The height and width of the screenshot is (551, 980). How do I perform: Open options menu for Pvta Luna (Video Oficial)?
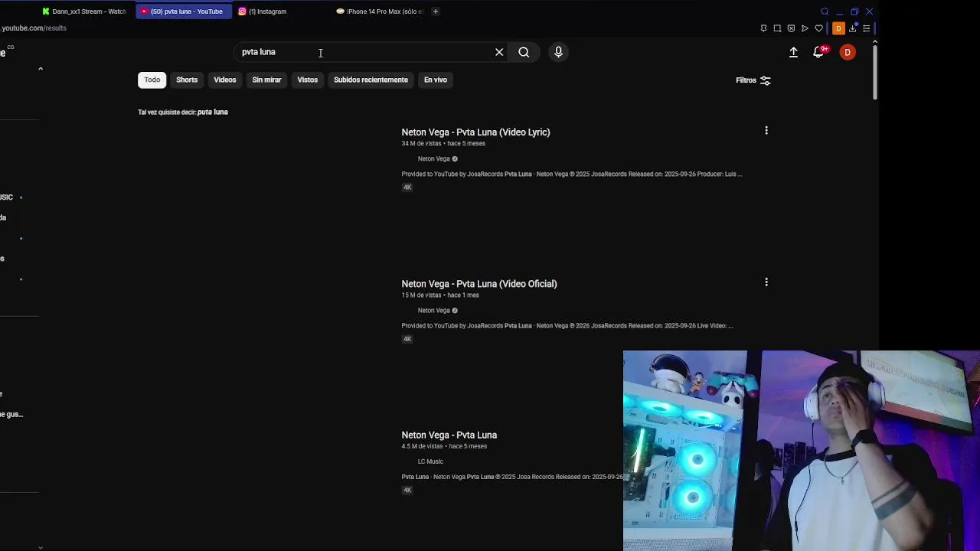click(766, 282)
